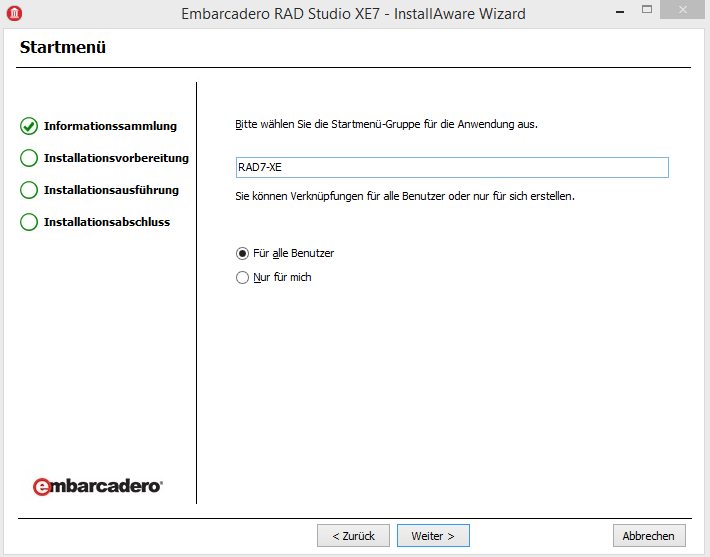Click the 'Startmenü' page heading
The width and height of the screenshot is (710, 557).
click(62, 47)
